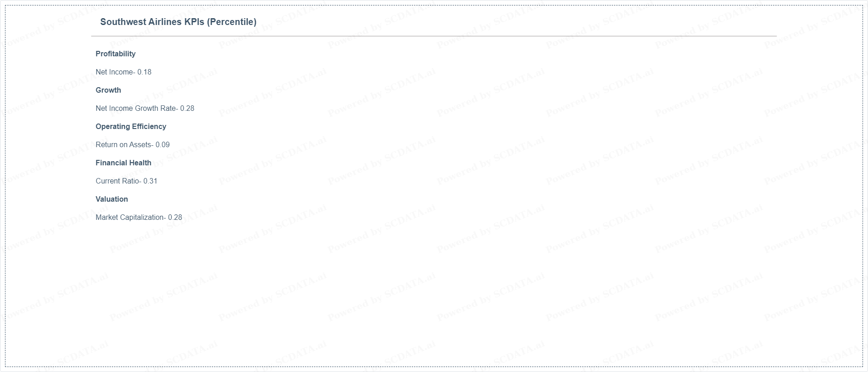
Task: Click the Return on Assets label
Action: [124, 144]
